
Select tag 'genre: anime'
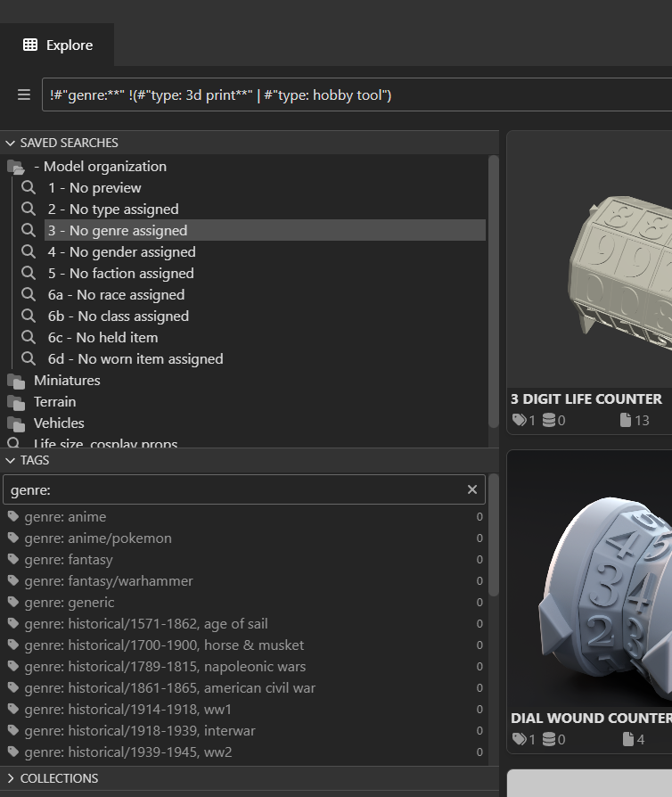(x=66, y=516)
